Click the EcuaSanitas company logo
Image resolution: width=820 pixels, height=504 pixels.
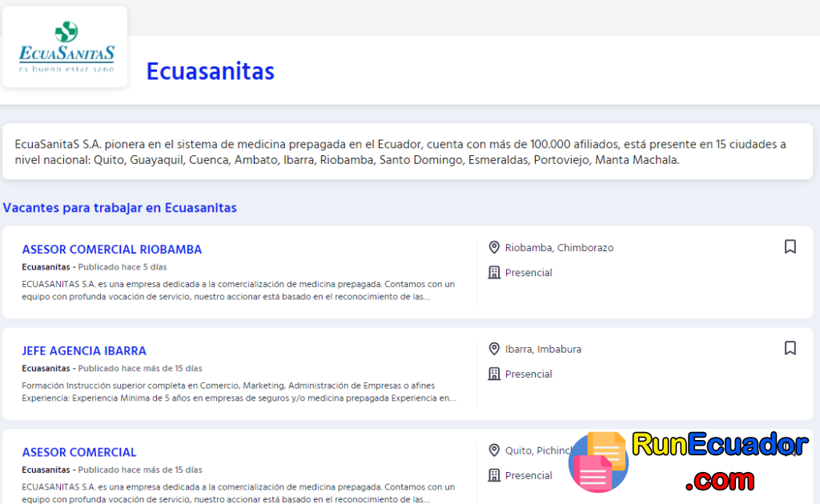tap(66, 47)
